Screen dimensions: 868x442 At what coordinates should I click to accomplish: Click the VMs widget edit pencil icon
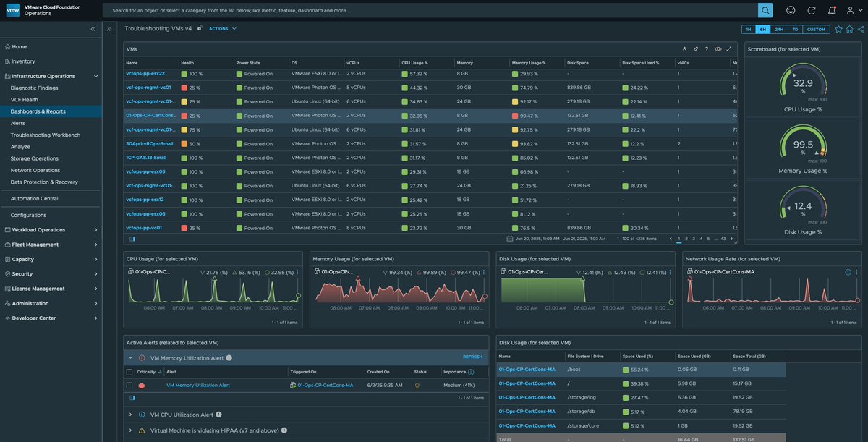tap(696, 49)
